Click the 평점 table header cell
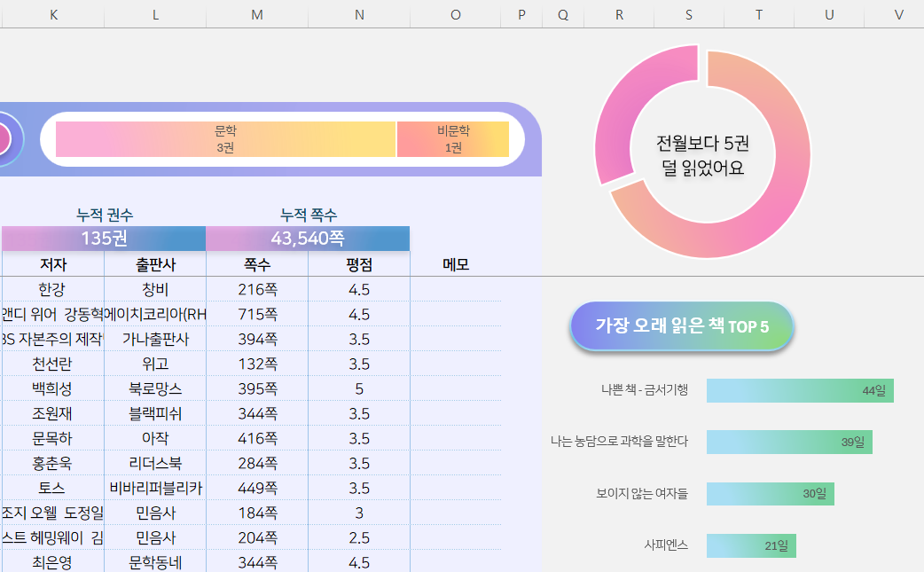This screenshot has height=572, width=924. point(359,264)
